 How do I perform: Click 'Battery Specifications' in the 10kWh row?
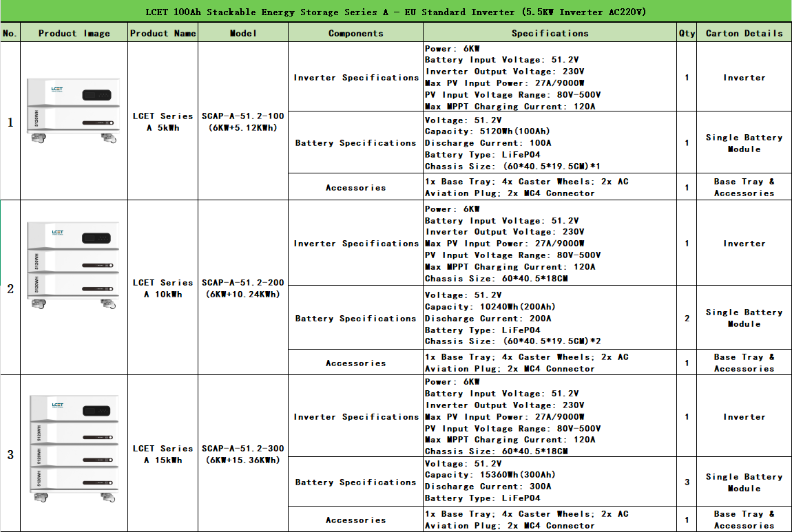355,319
